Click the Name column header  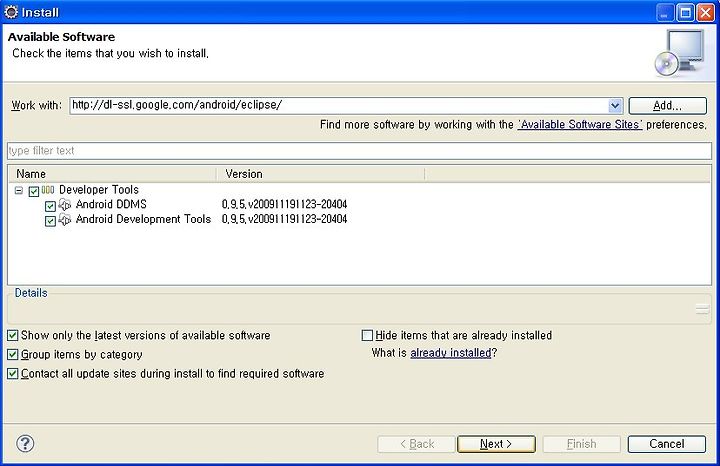(x=112, y=174)
